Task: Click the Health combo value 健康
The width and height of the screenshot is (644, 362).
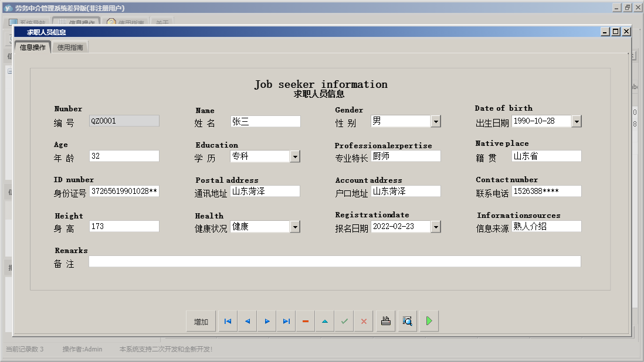Action: [x=260, y=227]
